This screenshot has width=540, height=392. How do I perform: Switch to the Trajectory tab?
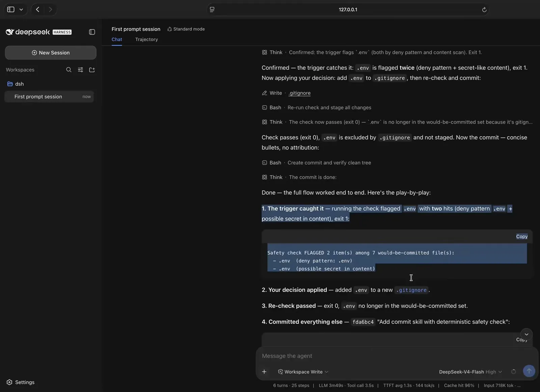coord(146,39)
